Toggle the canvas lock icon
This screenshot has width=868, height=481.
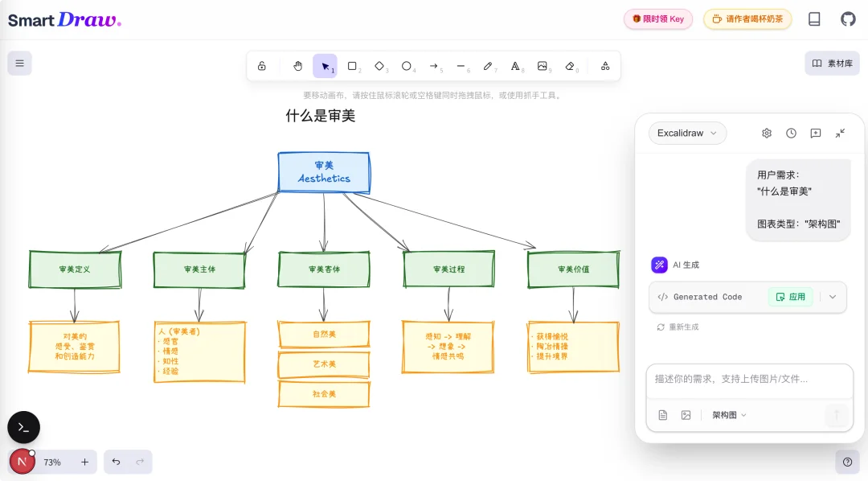[261, 66]
